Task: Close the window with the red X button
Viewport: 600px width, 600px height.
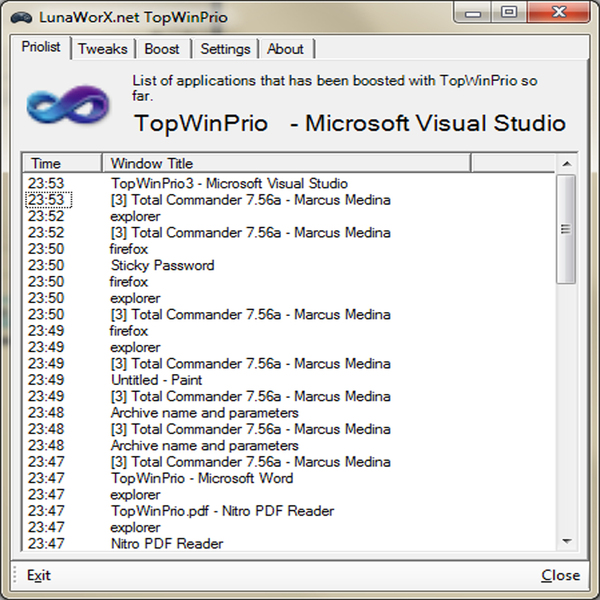Action: coord(559,13)
